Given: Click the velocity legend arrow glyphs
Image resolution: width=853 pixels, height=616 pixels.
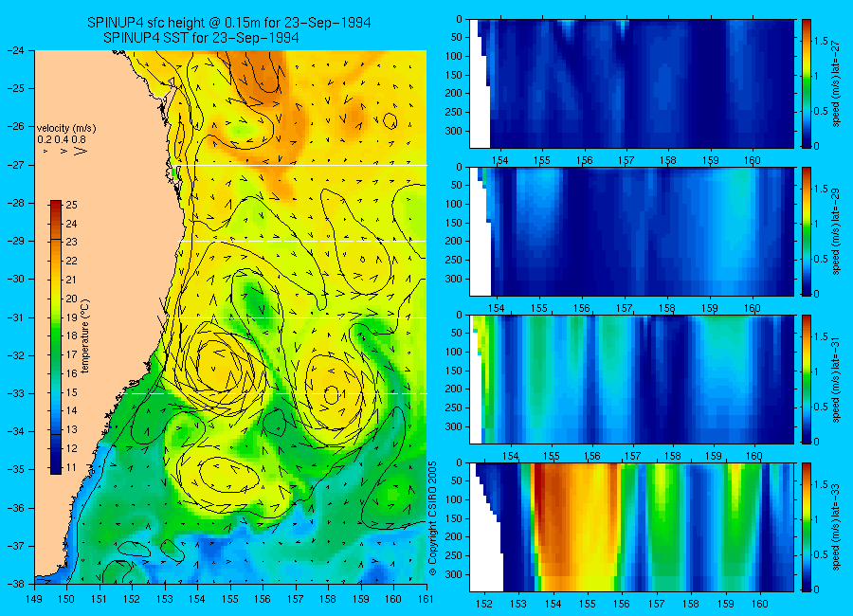Looking at the screenshot, I should (x=64, y=151).
